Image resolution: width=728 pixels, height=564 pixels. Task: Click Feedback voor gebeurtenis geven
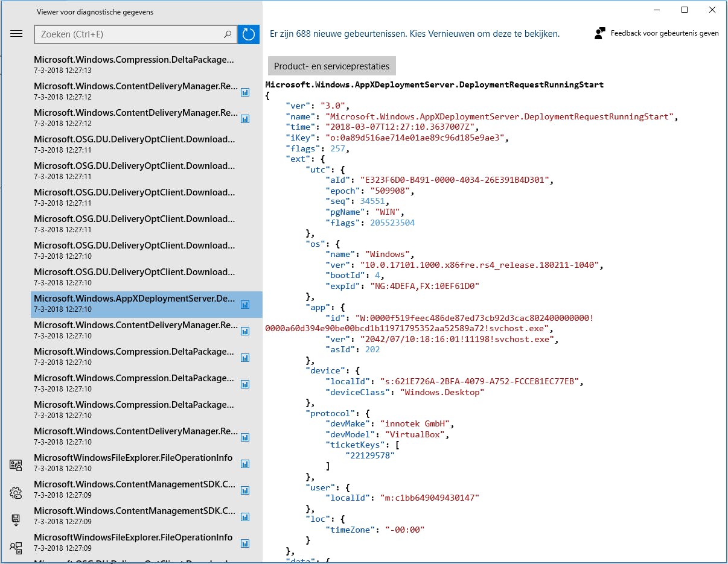657,34
